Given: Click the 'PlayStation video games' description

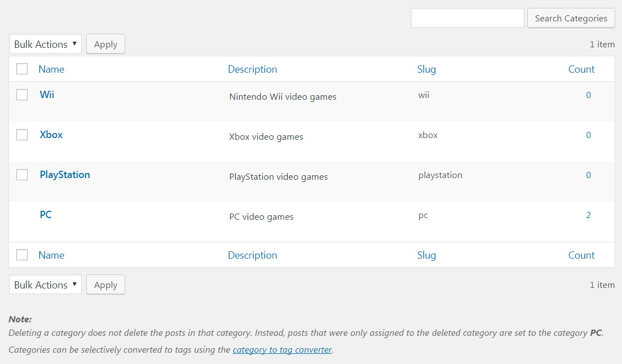Looking at the screenshot, I should [x=278, y=177].
